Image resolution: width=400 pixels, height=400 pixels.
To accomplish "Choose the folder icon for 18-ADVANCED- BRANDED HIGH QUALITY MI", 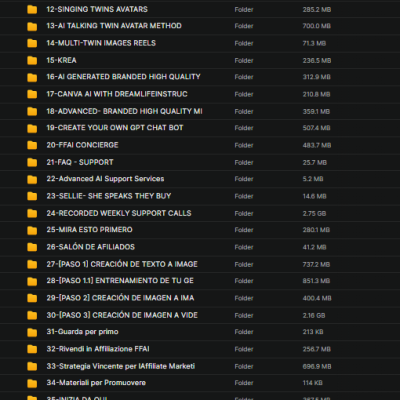I will click(x=32, y=111).
